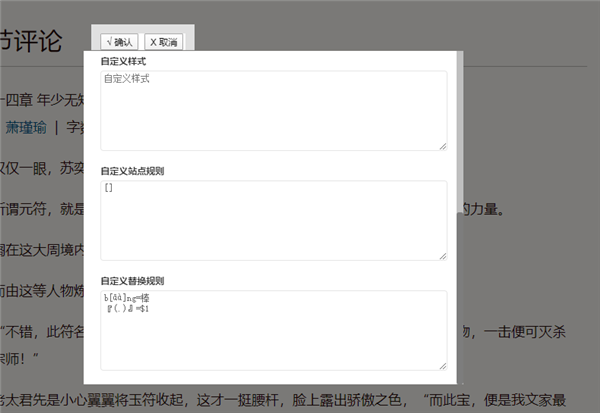Focus the 自定义站点规则 textarea
This screenshot has width=600, height=413.
(274, 220)
